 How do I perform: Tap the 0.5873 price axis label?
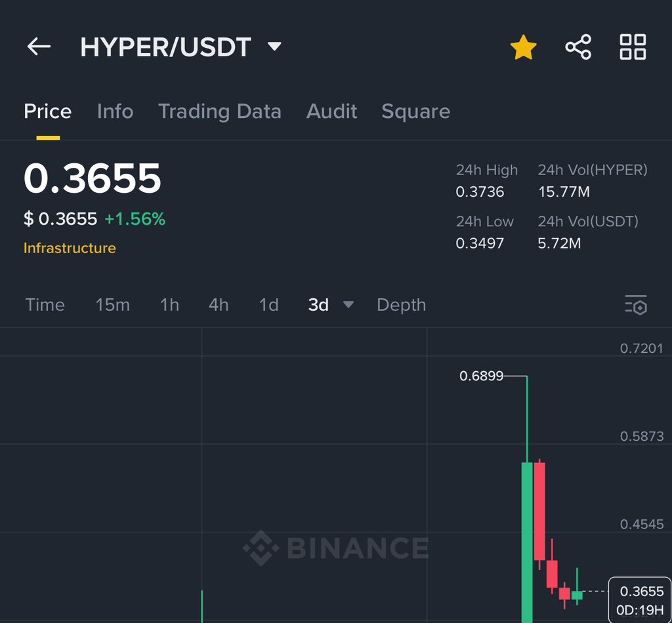point(642,436)
